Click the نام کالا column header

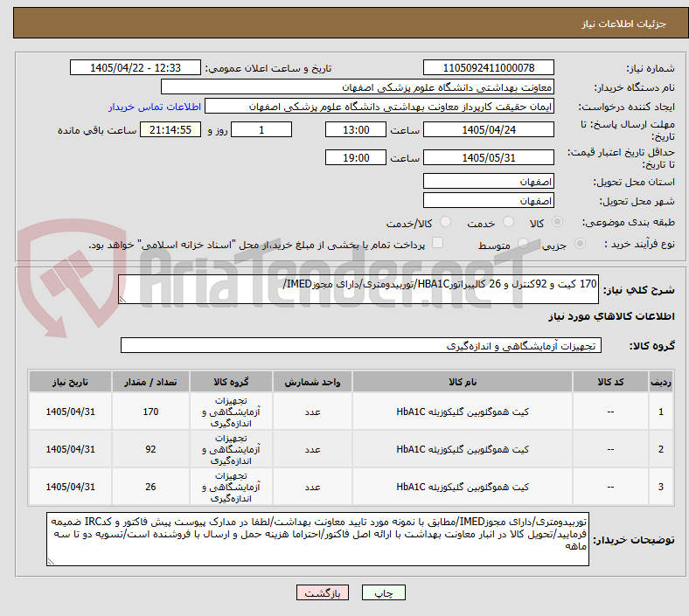[463, 382]
